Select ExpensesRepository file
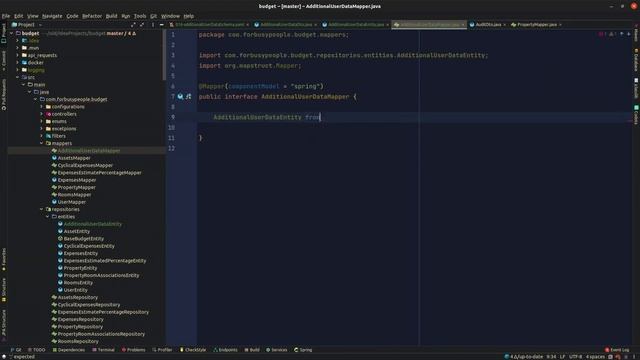Viewport: 640px width, 360px height. click(x=80, y=320)
